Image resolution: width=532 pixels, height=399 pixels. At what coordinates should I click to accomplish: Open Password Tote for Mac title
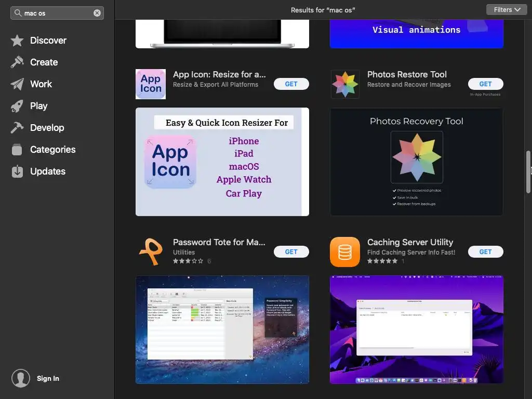pyautogui.click(x=219, y=242)
